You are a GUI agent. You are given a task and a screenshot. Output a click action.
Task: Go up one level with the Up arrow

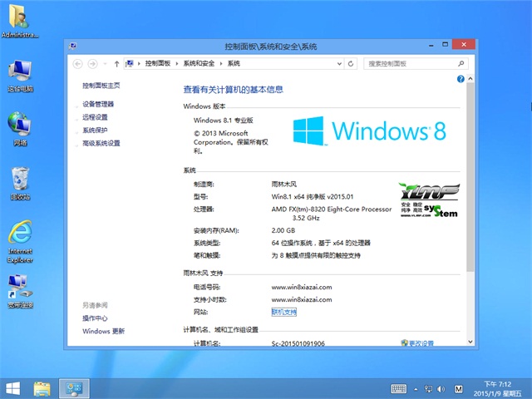coord(117,63)
